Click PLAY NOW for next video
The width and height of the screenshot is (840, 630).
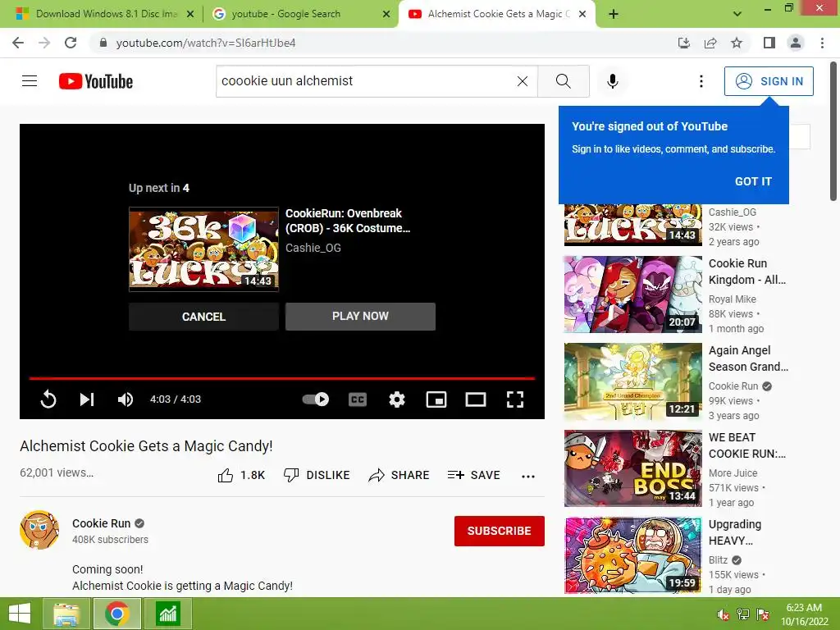click(x=360, y=317)
